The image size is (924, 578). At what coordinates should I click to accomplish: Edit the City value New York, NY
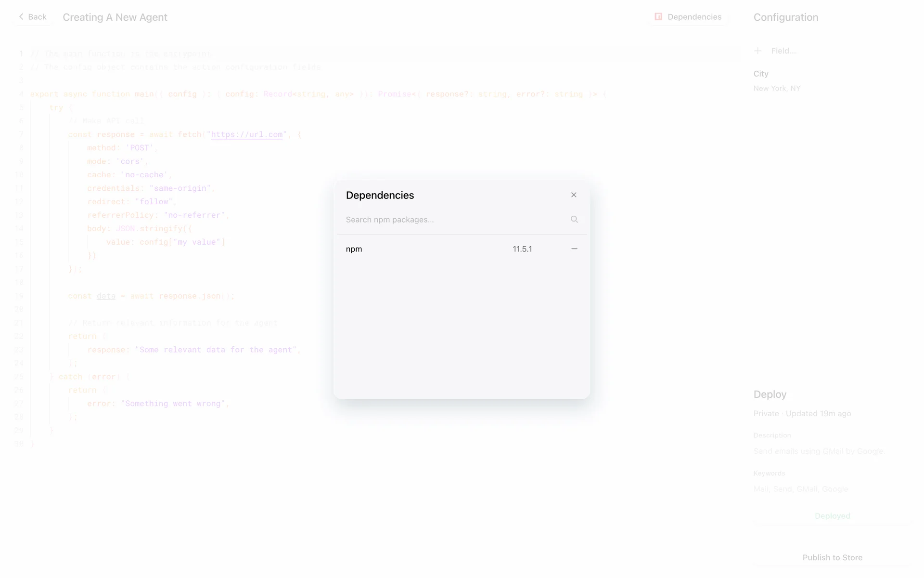coord(777,88)
